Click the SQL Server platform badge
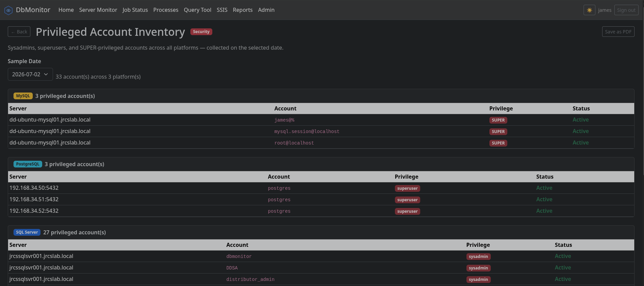This screenshot has width=644, height=286. [x=27, y=232]
